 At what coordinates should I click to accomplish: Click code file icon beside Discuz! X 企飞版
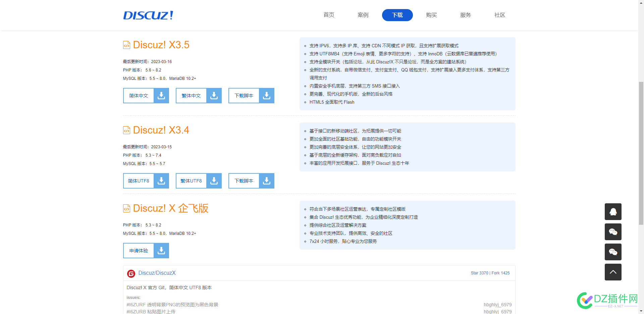point(126,208)
